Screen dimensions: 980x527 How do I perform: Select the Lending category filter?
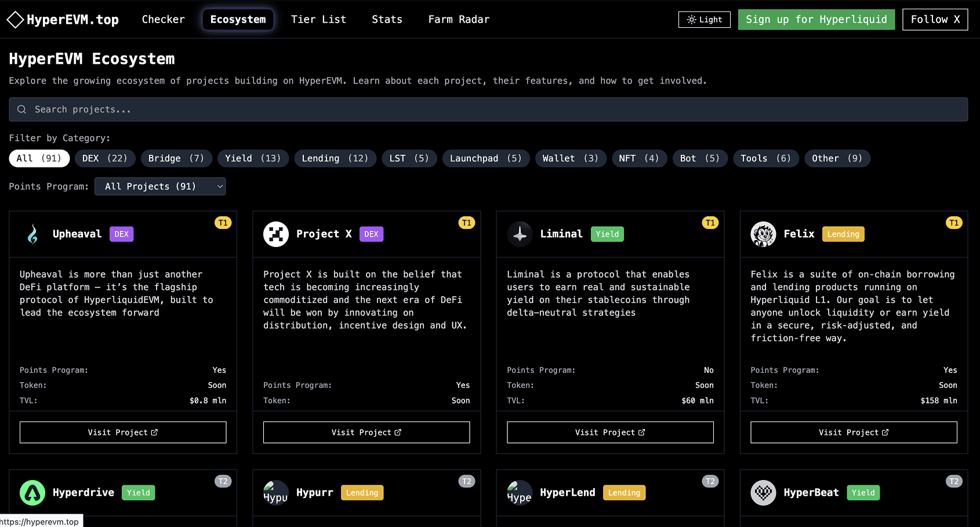tap(335, 158)
